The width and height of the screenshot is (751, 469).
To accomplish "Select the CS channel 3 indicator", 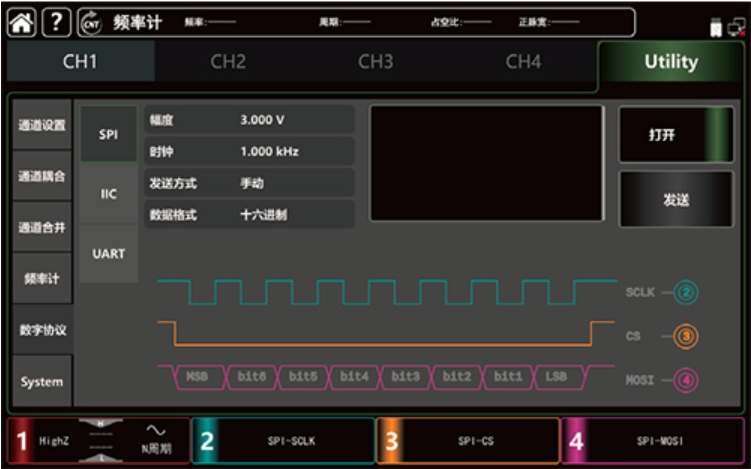I will click(x=685, y=337).
